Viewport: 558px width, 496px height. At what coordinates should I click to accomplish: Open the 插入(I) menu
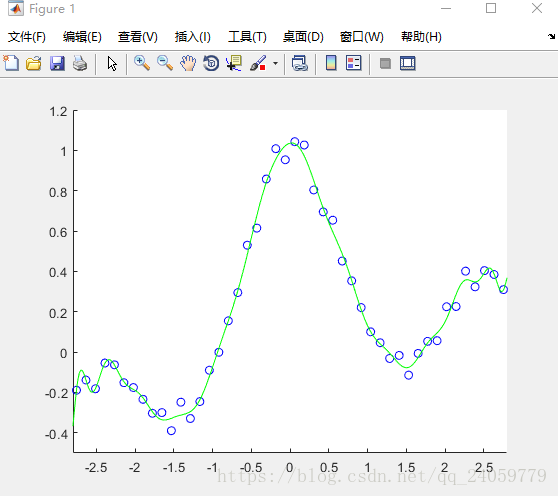(193, 37)
